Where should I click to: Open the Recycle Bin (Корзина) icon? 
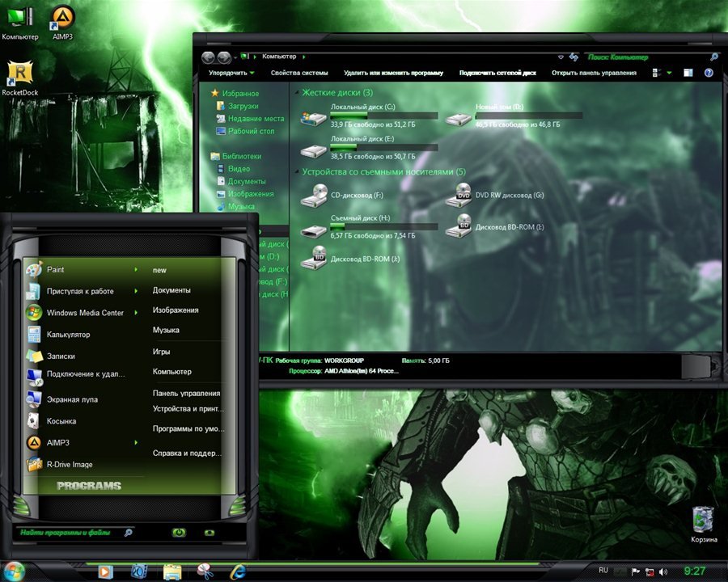click(703, 520)
